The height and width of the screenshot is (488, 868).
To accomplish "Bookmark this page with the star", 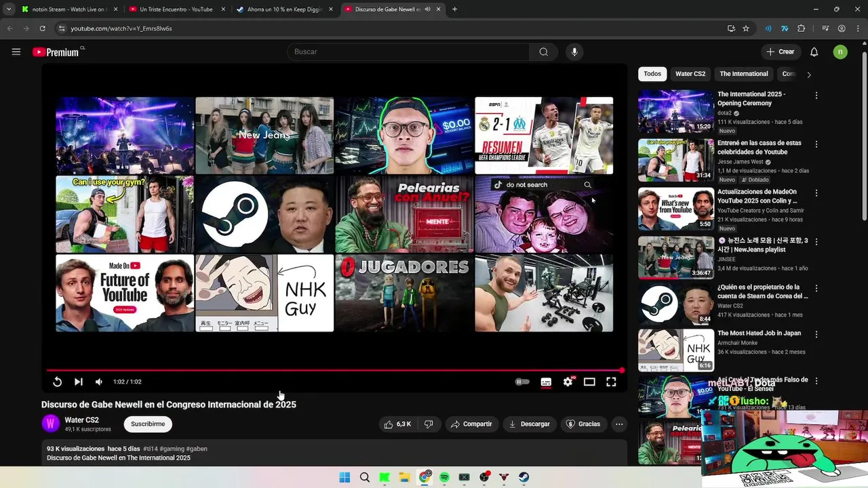I will point(746,28).
